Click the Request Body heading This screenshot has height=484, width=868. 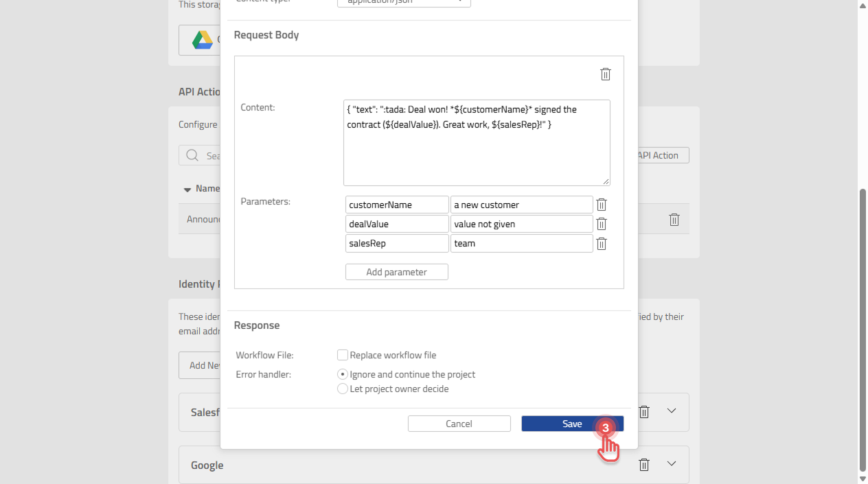(266, 35)
